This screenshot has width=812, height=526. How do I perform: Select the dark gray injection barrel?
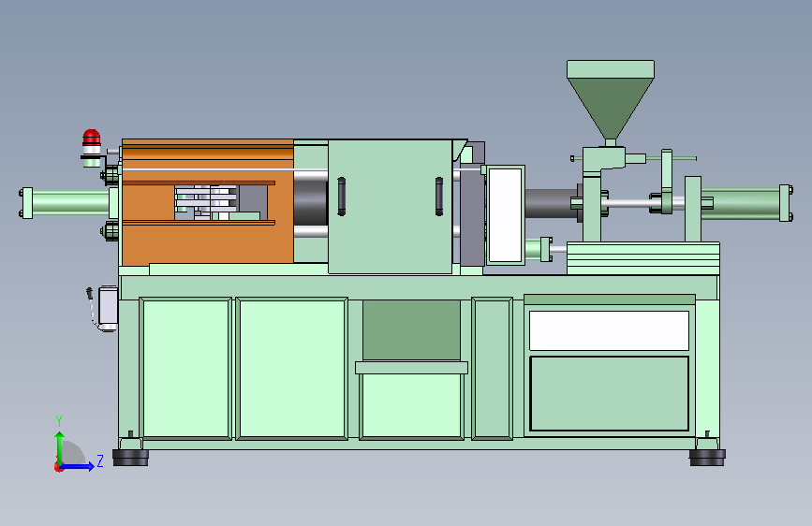pyautogui.click(x=552, y=203)
